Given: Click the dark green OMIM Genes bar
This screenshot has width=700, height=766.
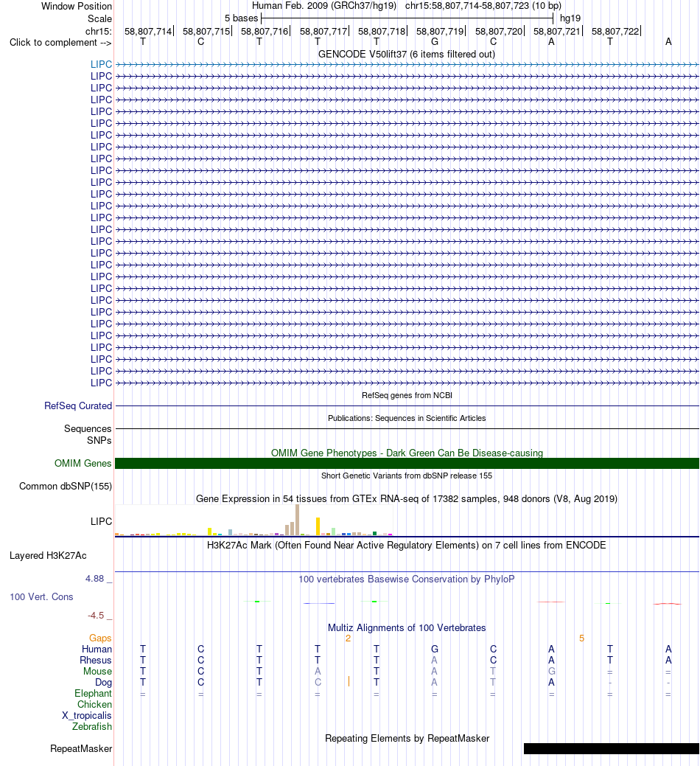Looking at the screenshot, I should click(x=407, y=464).
